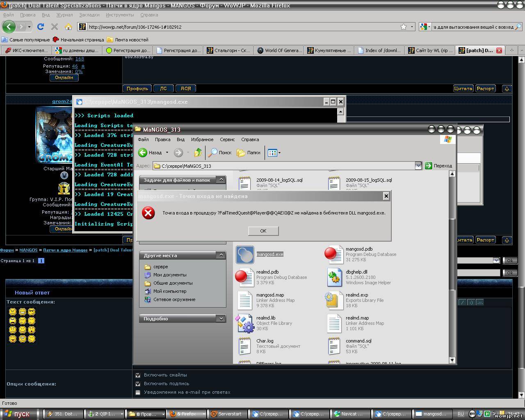This screenshot has width=525, height=420.
Task: Click the Explorer address field C:\сервре\MaNGOS_313
Action: coord(283,166)
